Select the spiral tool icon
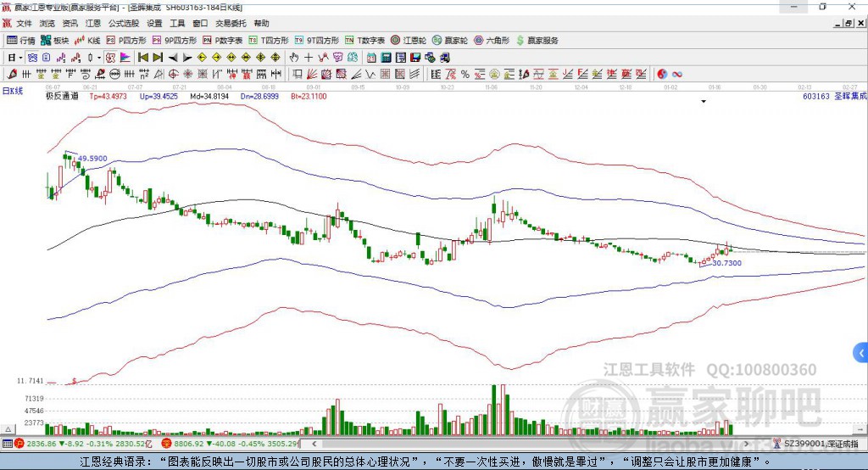 click(86, 75)
